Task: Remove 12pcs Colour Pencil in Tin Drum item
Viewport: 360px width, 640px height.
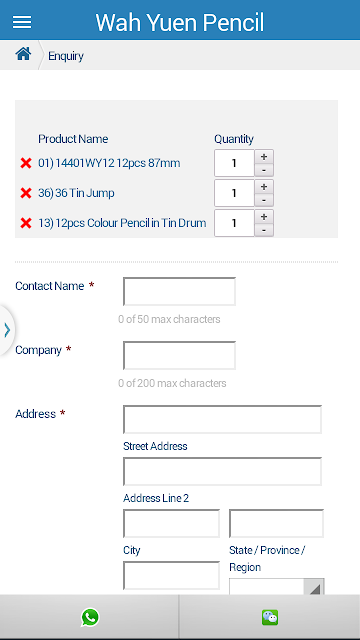Action: point(26,223)
